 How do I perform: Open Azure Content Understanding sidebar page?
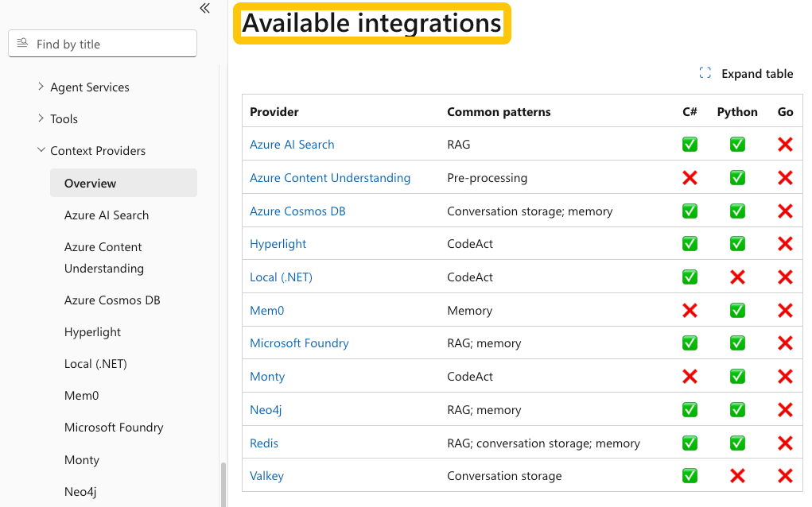coord(103,257)
